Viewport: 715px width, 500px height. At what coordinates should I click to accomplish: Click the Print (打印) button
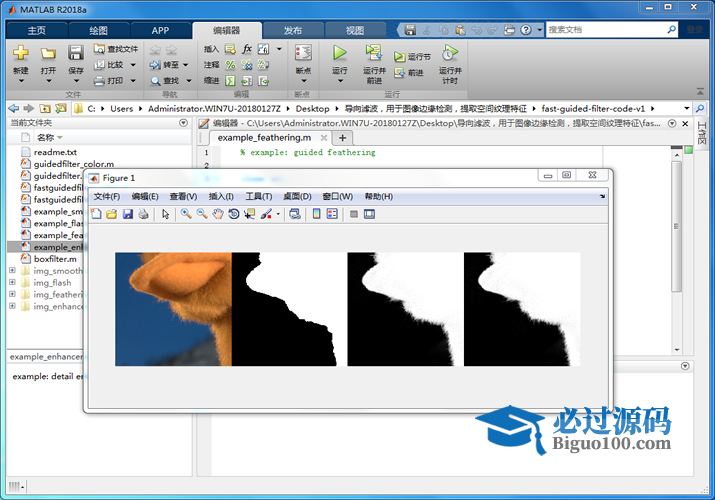(109, 81)
